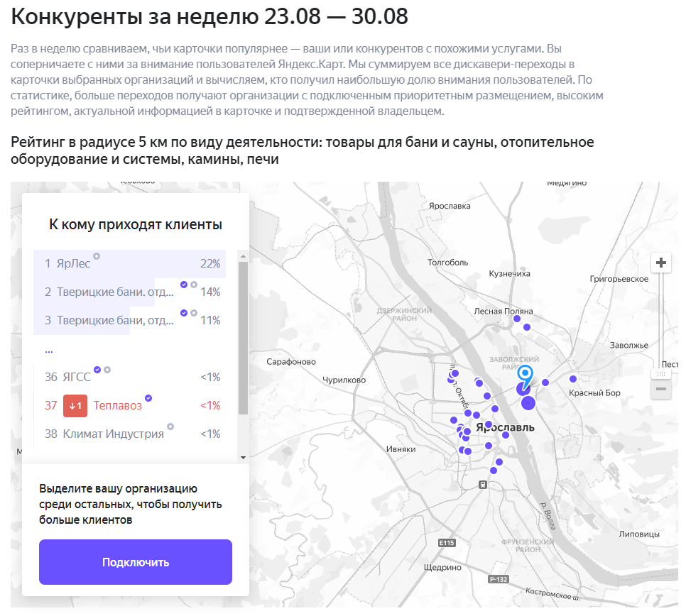
Task: Click the Щедрино label on the map
Action: 442,568
